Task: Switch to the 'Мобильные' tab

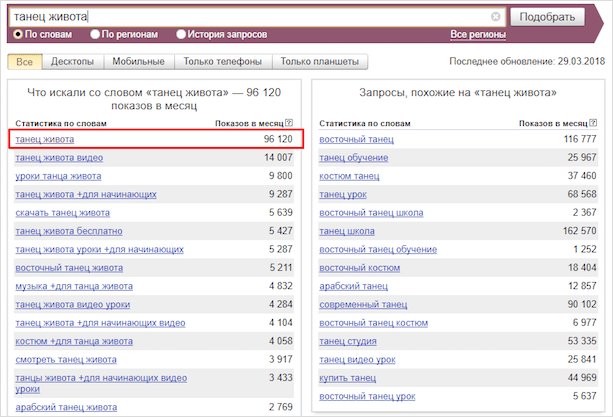Action: [x=140, y=62]
